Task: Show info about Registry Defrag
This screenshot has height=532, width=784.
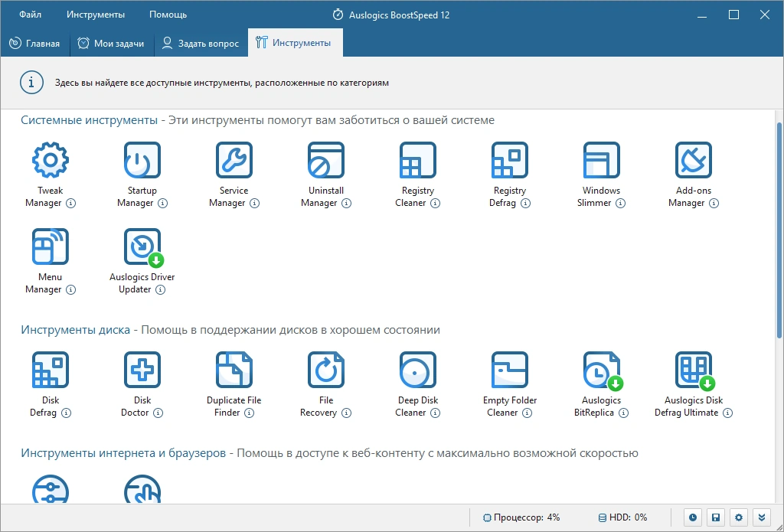Action: [x=525, y=203]
